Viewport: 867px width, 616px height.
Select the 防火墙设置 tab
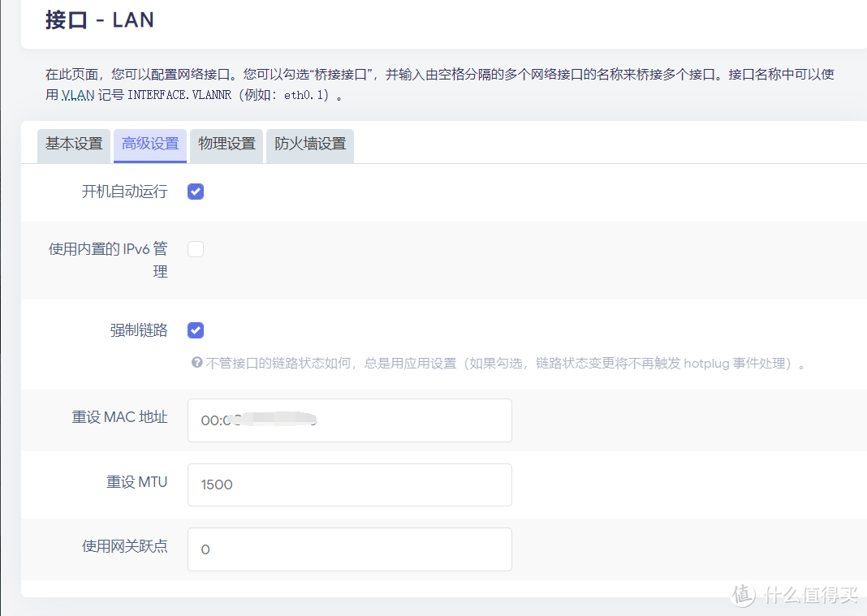tap(309, 146)
